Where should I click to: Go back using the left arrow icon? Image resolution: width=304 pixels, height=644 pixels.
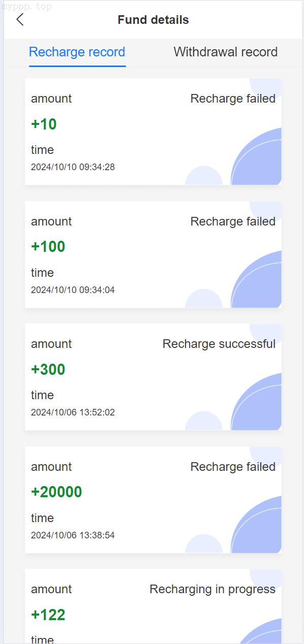pyautogui.click(x=20, y=20)
